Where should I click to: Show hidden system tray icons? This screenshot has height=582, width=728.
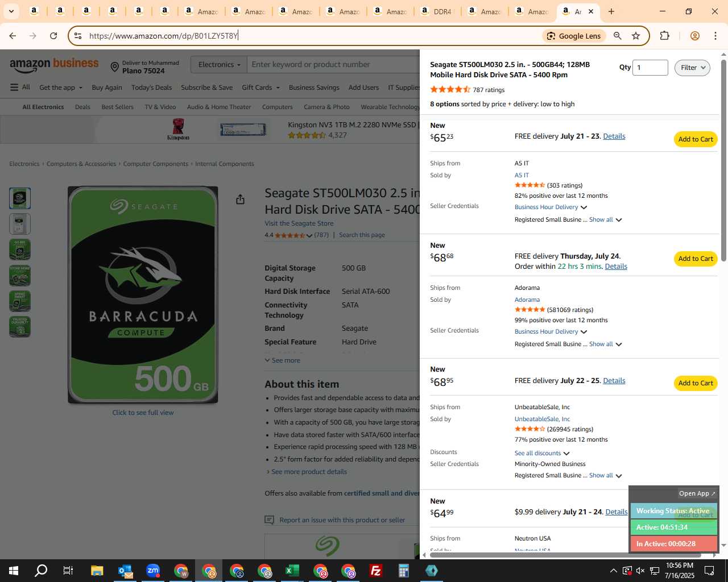click(613, 571)
